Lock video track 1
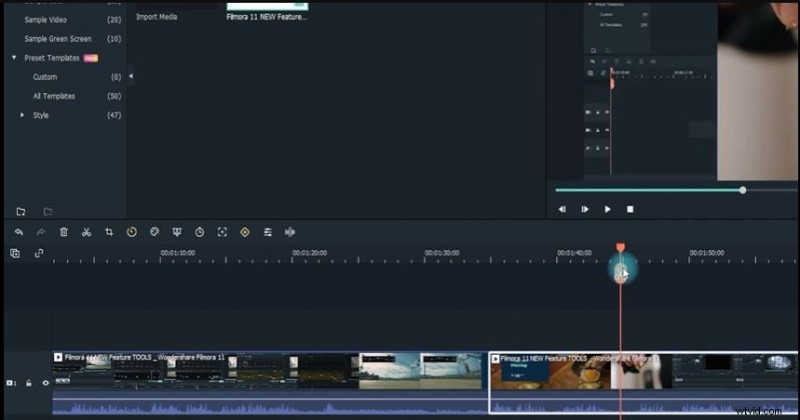Screen dimensions: 800x420 [x=29, y=383]
